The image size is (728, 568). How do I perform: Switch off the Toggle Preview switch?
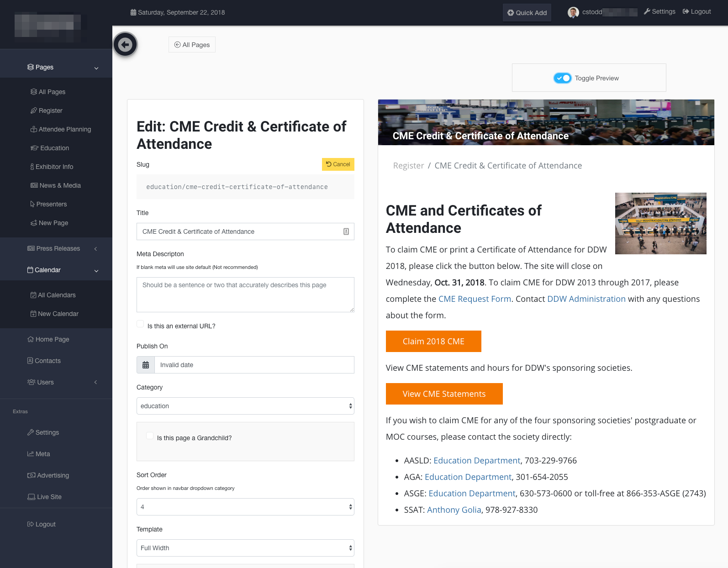pos(562,78)
